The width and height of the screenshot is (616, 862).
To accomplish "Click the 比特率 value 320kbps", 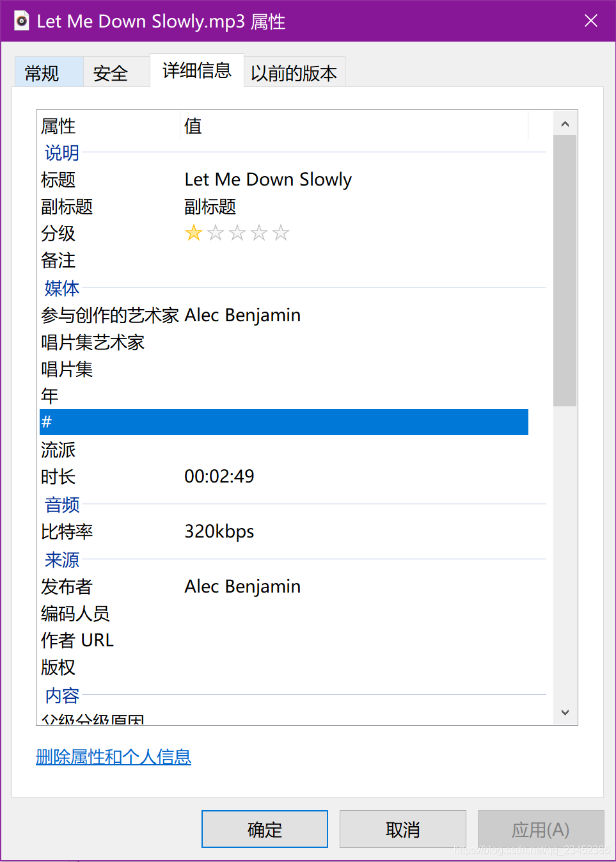I will coord(219,531).
